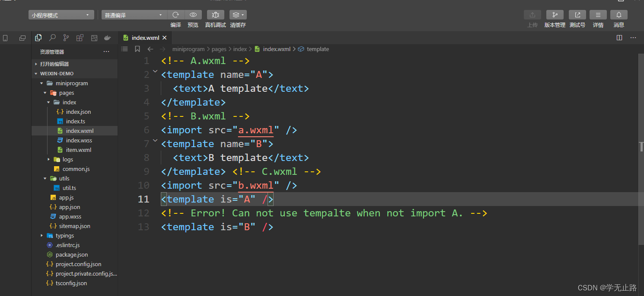The height and width of the screenshot is (296, 644).
Task: Click the detached window icon
Action: (22, 38)
